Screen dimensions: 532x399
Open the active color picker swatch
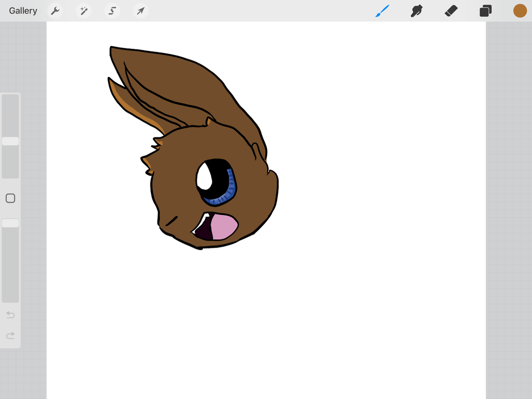point(520,11)
